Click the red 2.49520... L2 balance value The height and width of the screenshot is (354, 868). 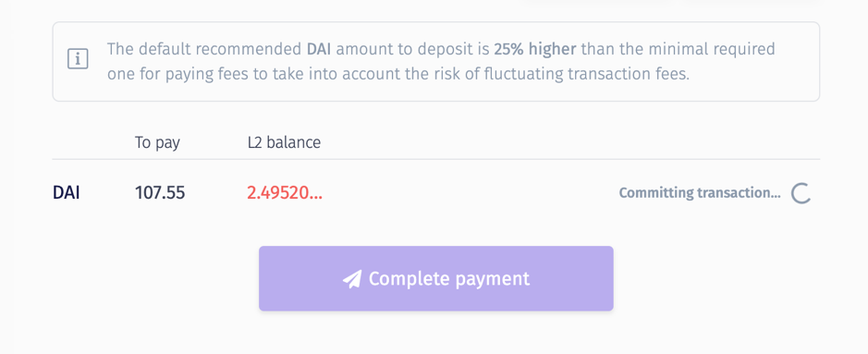285,193
